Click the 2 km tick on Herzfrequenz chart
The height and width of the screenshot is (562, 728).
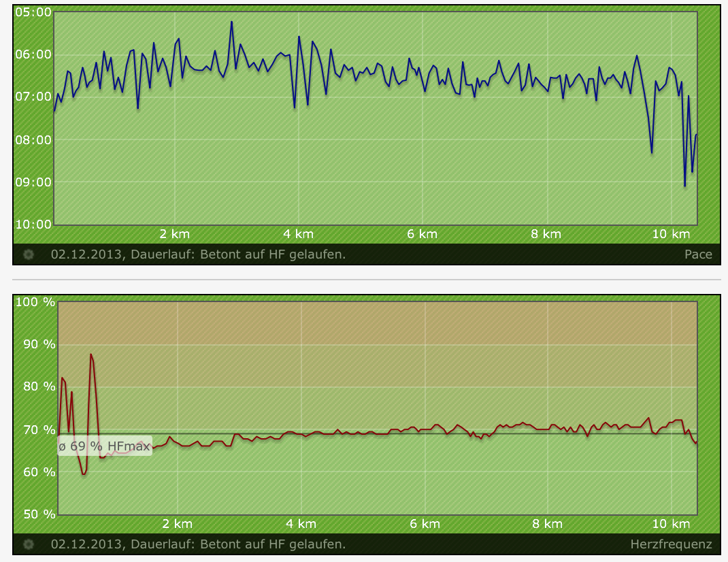[177, 524]
